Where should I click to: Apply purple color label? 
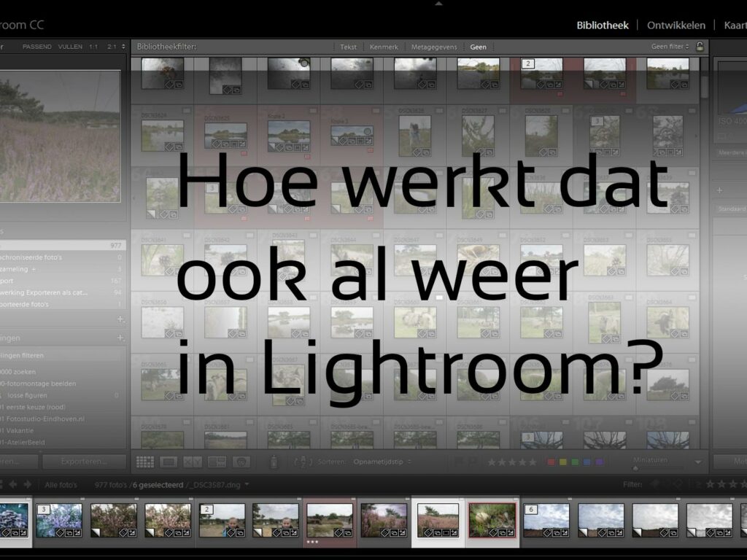[x=599, y=462]
